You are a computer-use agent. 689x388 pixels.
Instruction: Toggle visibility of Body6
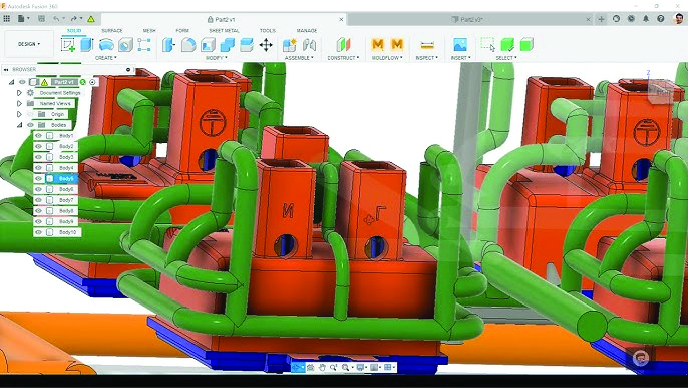click(x=39, y=189)
